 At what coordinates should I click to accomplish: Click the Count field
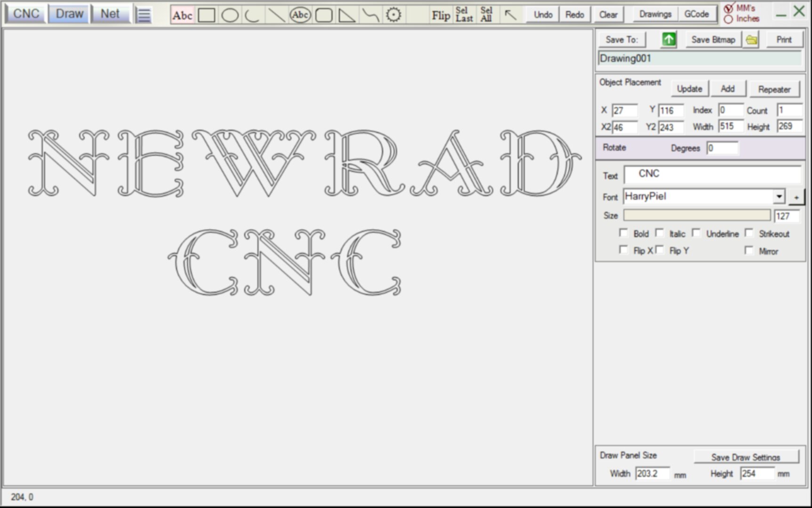(789, 110)
